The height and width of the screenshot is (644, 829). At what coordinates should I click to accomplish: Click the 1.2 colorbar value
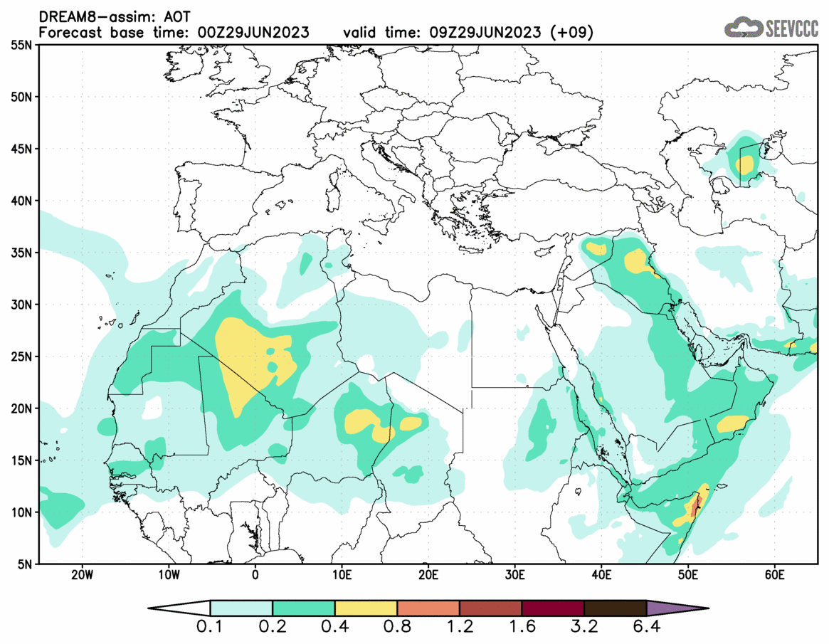tap(460, 627)
